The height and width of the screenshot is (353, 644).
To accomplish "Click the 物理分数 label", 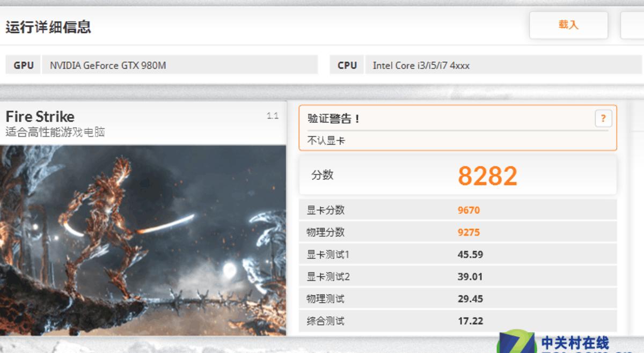I will pyautogui.click(x=326, y=232).
